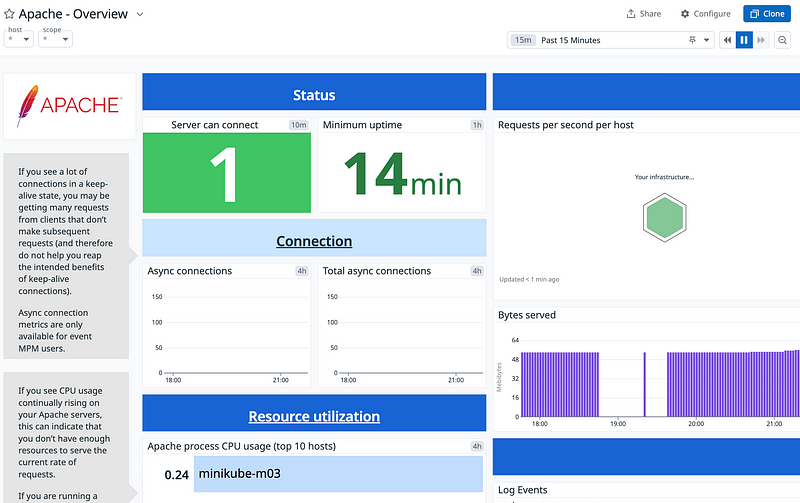
Task: Click the Apache feather logo
Action: coord(27,105)
